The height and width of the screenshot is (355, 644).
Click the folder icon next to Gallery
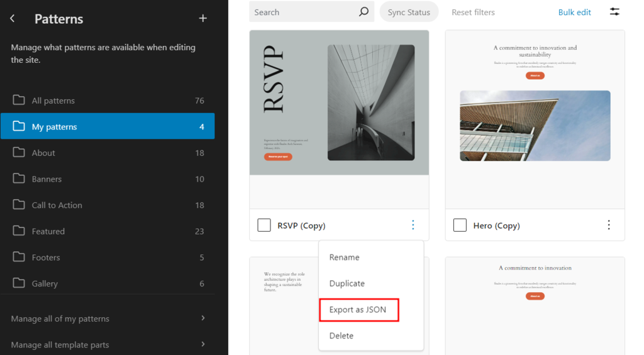pos(19,283)
